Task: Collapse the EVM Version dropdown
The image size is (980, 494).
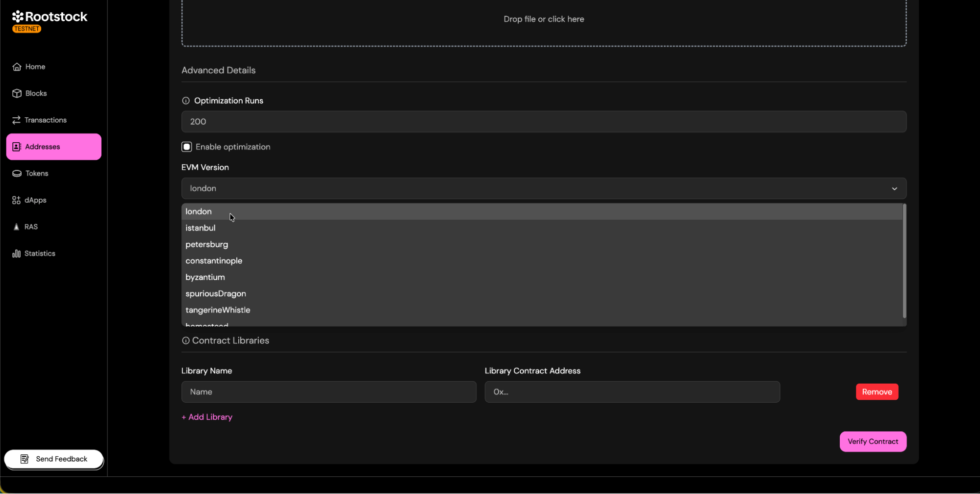Action: [894, 188]
